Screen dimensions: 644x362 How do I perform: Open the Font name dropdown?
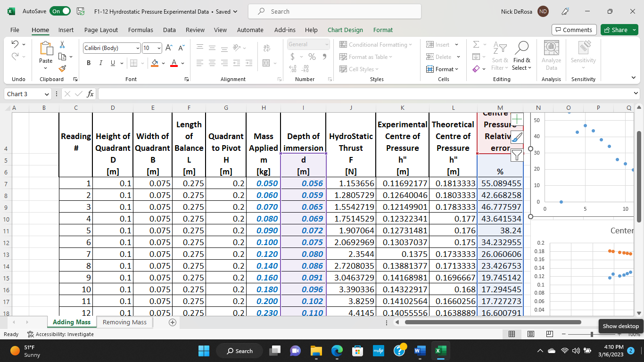(x=138, y=48)
